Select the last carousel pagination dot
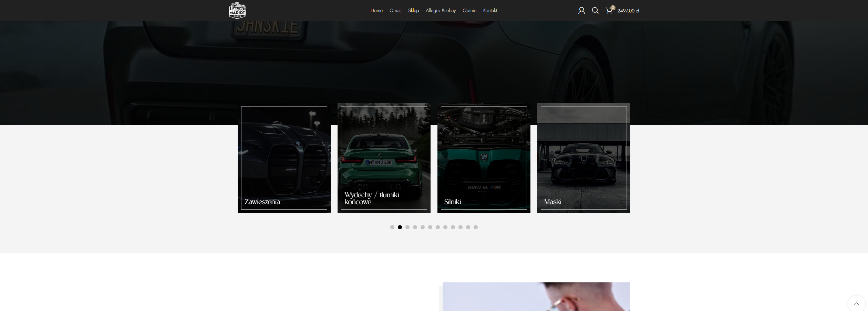868x311 pixels. (476, 227)
